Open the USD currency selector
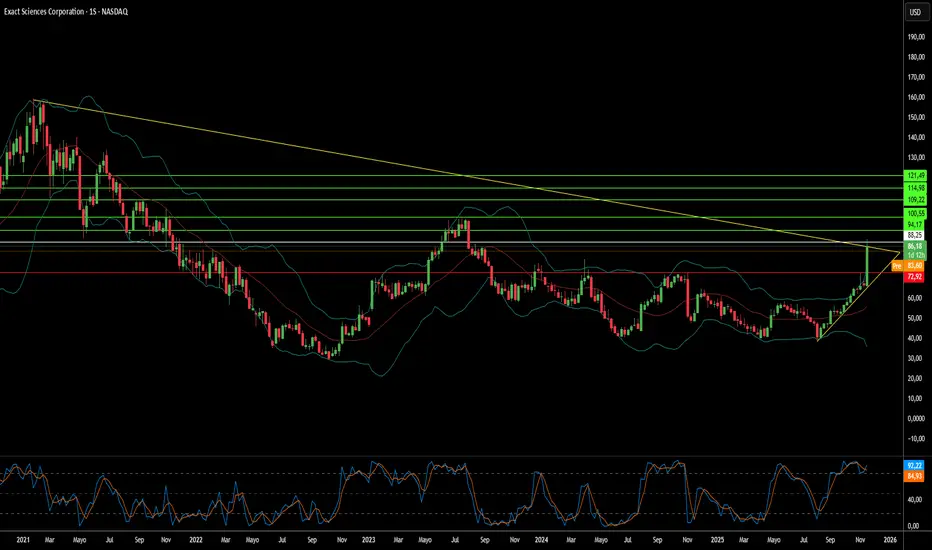Screen dimensions: 932x550 point(914,13)
